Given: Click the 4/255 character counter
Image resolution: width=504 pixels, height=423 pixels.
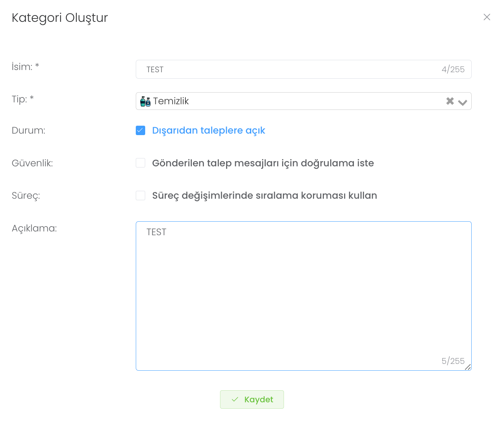Looking at the screenshot, I should (x=453, y=70).
